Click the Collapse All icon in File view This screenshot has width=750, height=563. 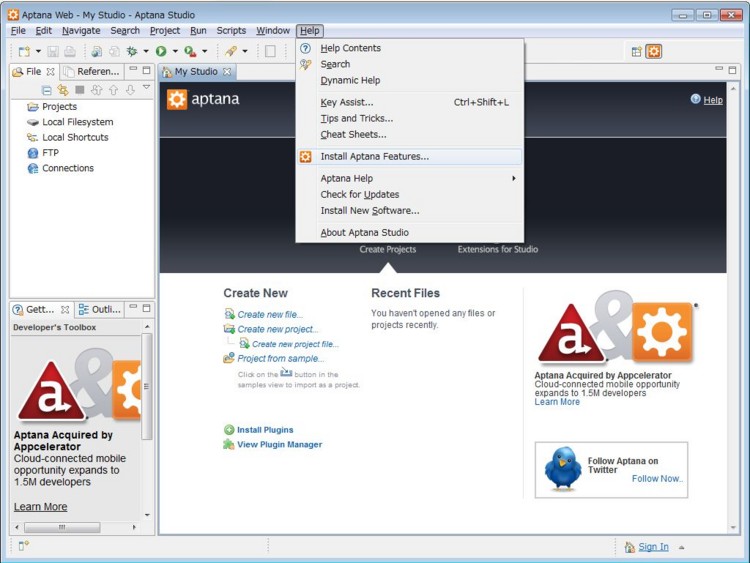[x=46, y=90]
